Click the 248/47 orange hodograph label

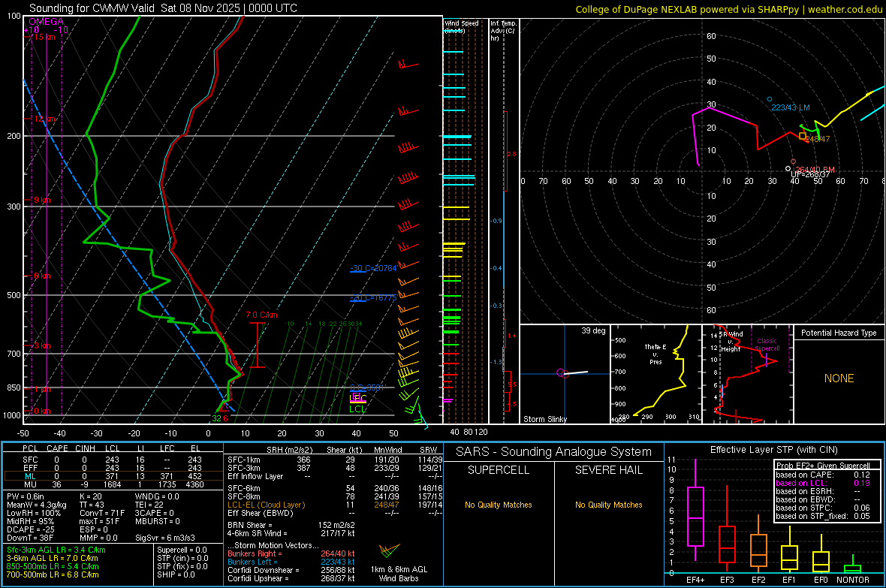[x=818, y=139]
